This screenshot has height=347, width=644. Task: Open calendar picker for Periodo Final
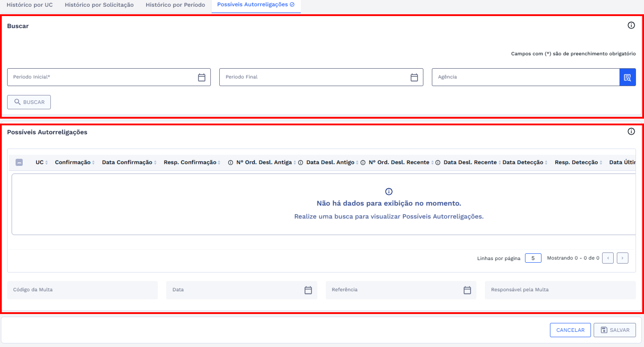414,77
